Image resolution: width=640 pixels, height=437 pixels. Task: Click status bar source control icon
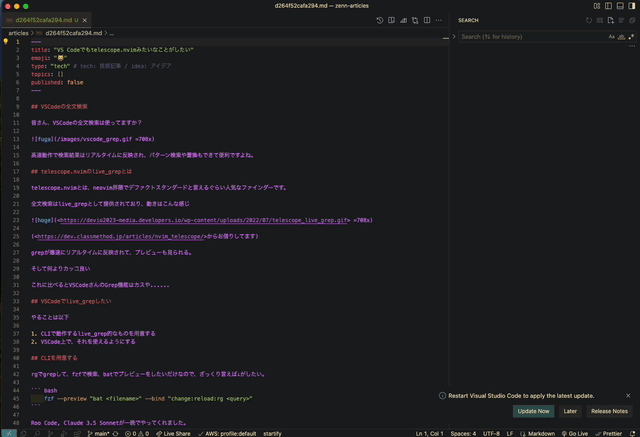(x=50, y=433)
